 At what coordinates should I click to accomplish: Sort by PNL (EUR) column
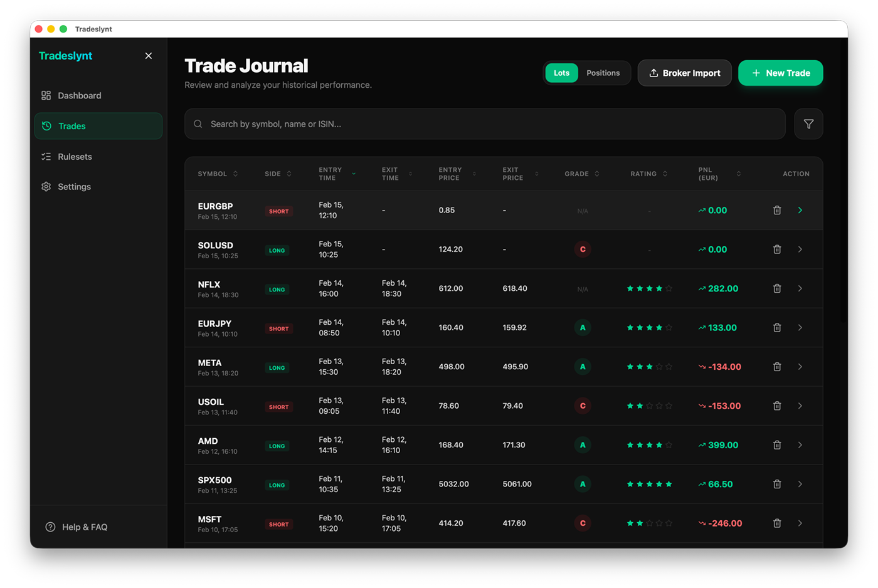tap(719, 174)
